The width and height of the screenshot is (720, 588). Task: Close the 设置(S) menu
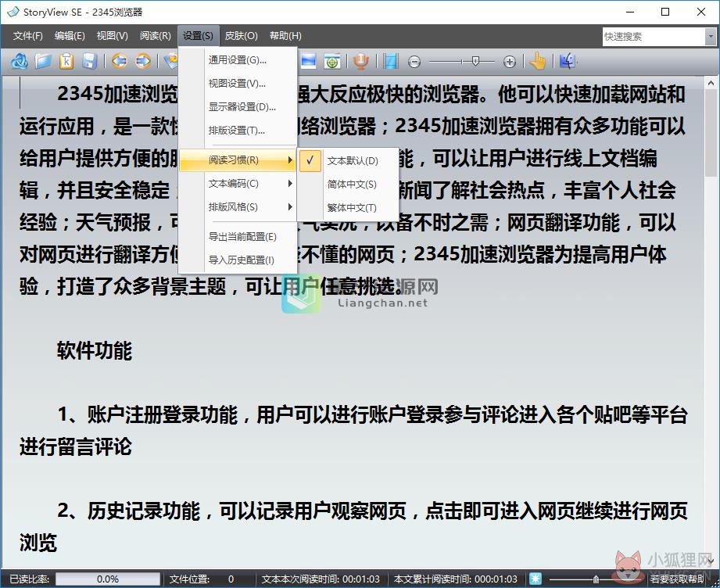point(198,36)
